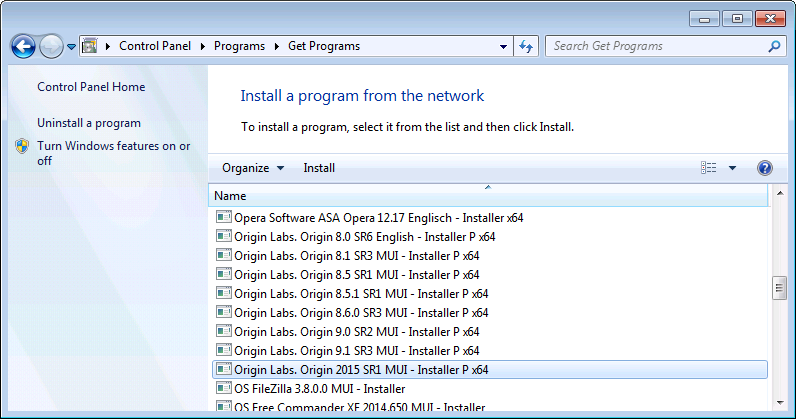Click the FileZilla 3.8.0.0 installer icon
Image resolution: width=796 pixels, height=419 pixels.
pos(223,388)
